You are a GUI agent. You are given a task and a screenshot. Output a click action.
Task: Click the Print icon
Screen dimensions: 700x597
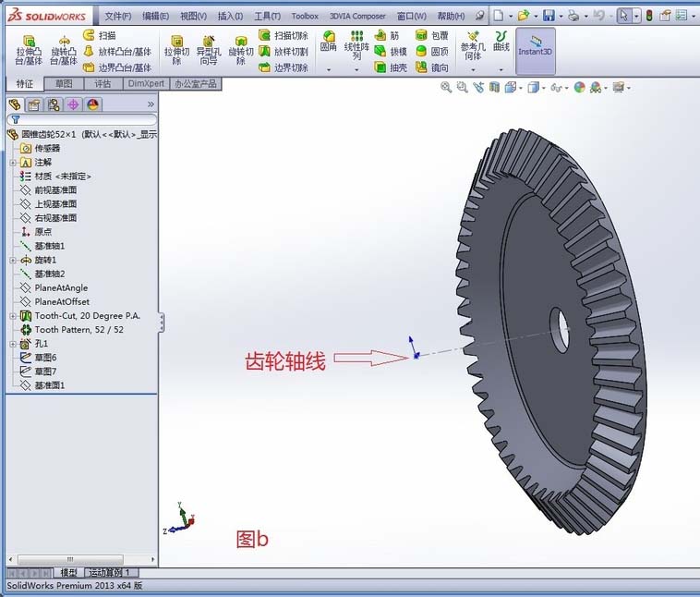pos(573,16)
